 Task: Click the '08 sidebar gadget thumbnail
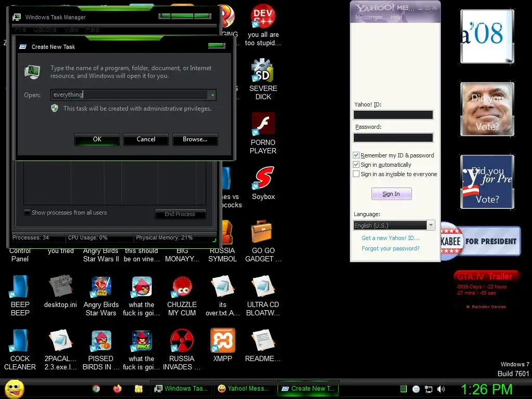[x=487, y=36]
